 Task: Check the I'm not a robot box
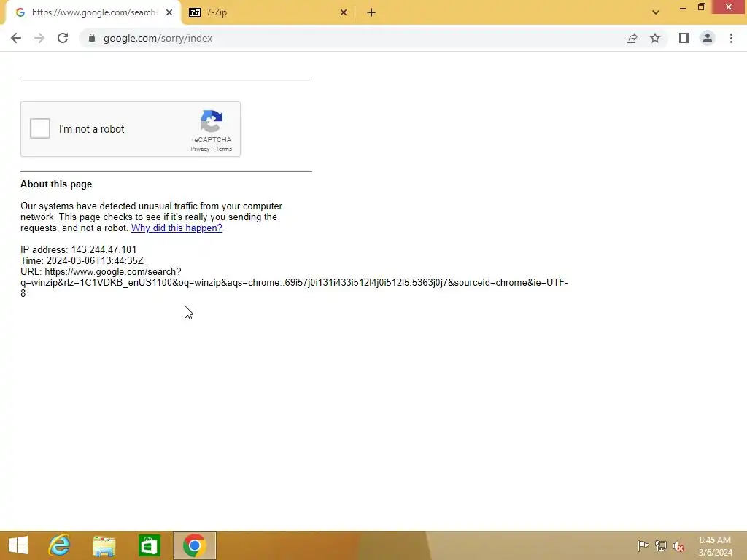(x=40, y=128)
